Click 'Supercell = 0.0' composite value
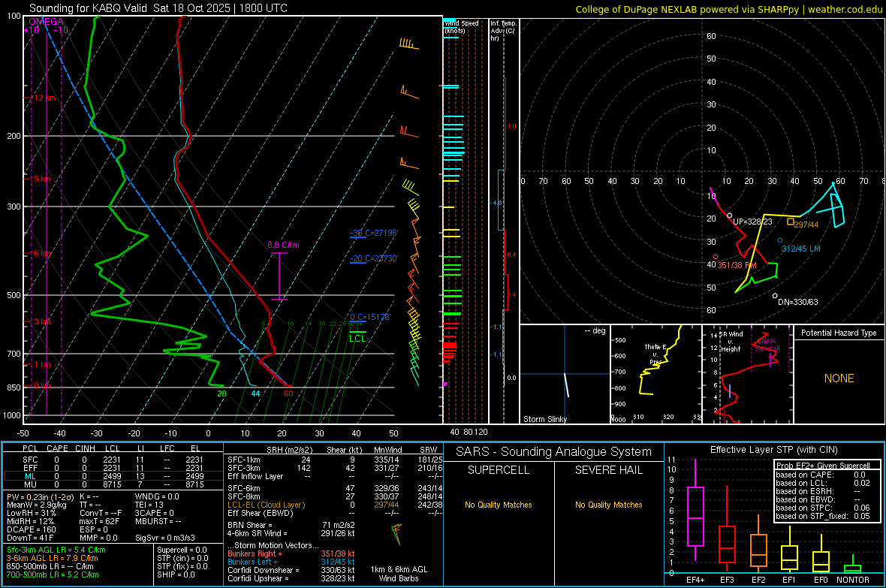The height and width of the screenshot is (588, 886). [x=182, y=550]
